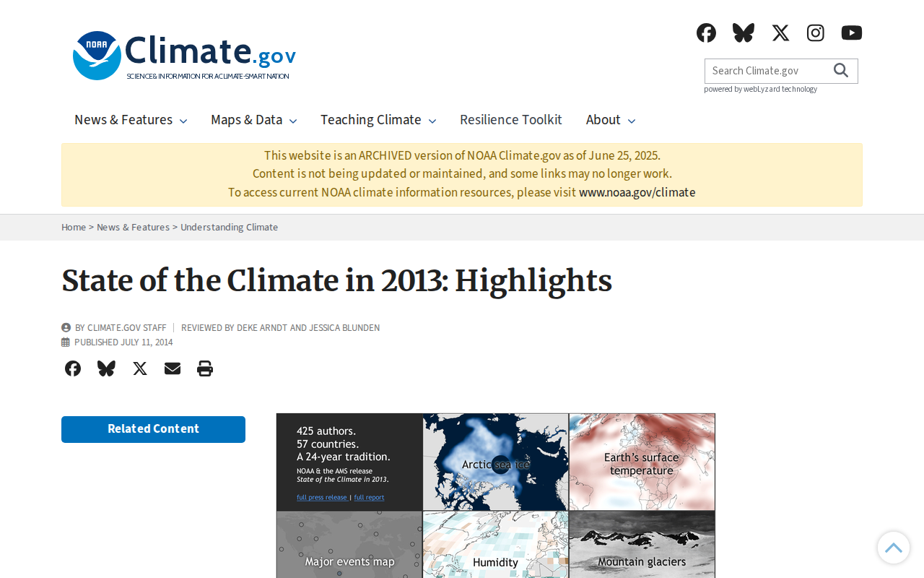Click the Related Content button

[153, 429]
